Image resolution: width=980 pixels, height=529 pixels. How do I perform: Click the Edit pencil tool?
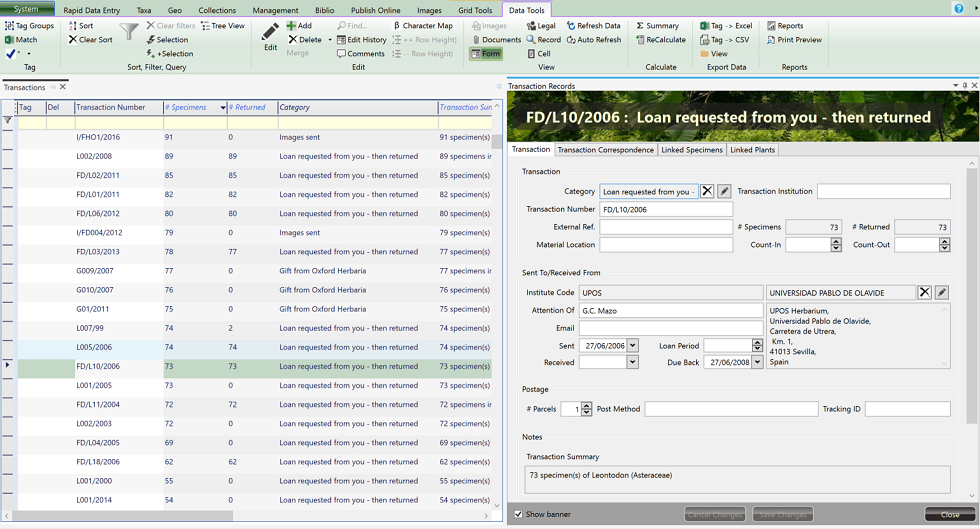coord(270,37)
